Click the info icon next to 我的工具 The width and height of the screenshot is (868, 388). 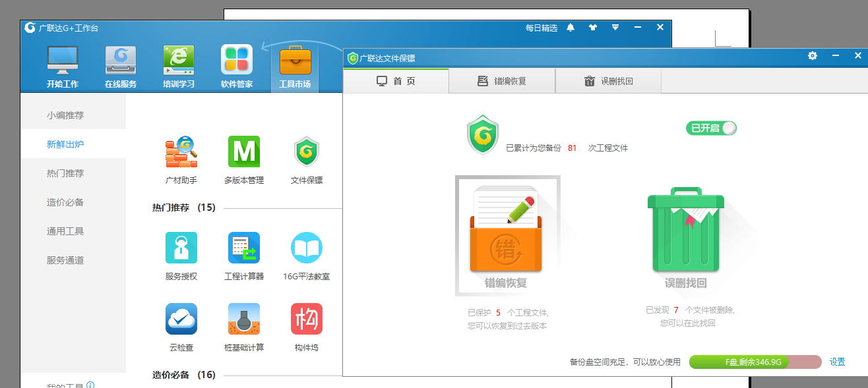point(90,385)
